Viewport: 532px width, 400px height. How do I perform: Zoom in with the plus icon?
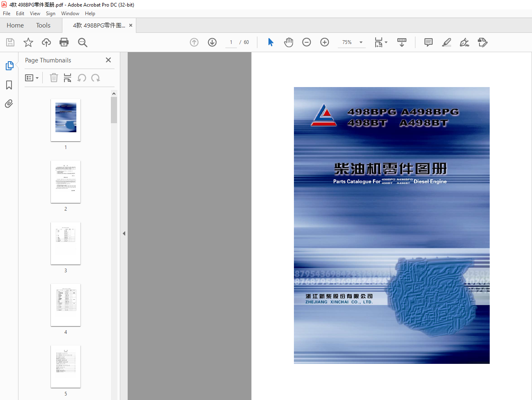(x=325, y=42)
